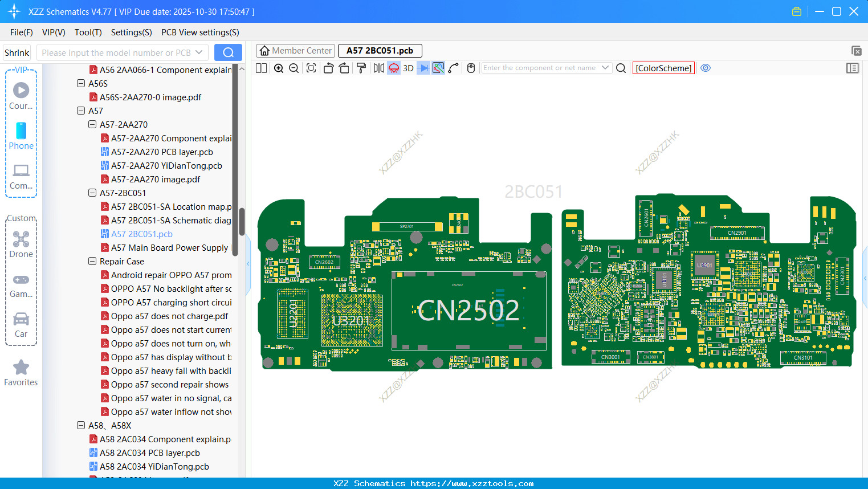Viewport: 868px width, 489px height.
Task: Collapse the A57-2AA270 tree node
Action: pyautogui.click(x=92, y=124)
